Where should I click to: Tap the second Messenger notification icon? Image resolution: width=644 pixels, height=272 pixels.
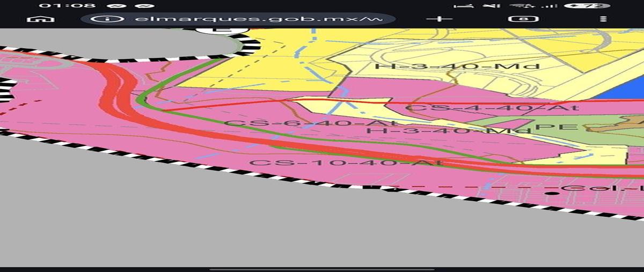pyautogui.click(x=144, y=6)
